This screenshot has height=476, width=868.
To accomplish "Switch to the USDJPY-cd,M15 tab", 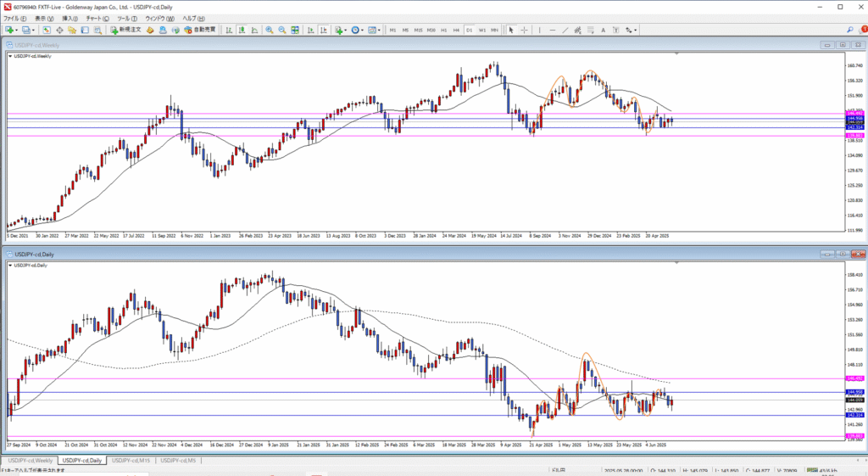I will 131,461.
